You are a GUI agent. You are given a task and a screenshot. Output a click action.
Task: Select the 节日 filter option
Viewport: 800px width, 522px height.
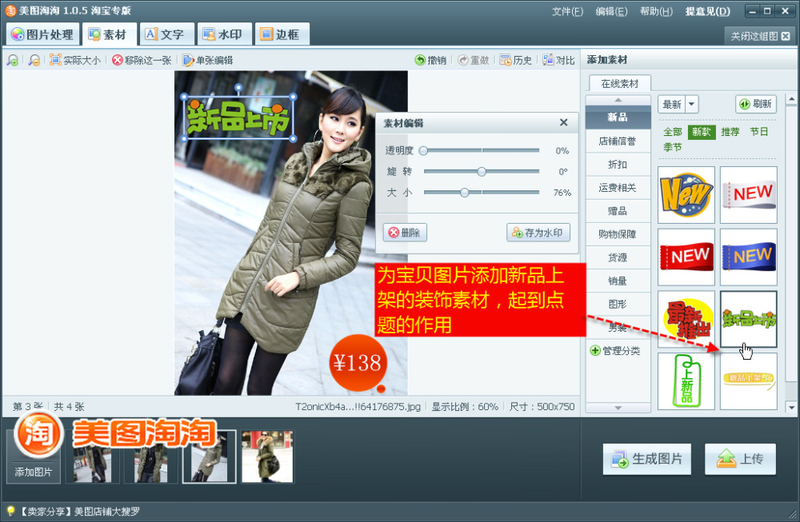tap(760, 132)
